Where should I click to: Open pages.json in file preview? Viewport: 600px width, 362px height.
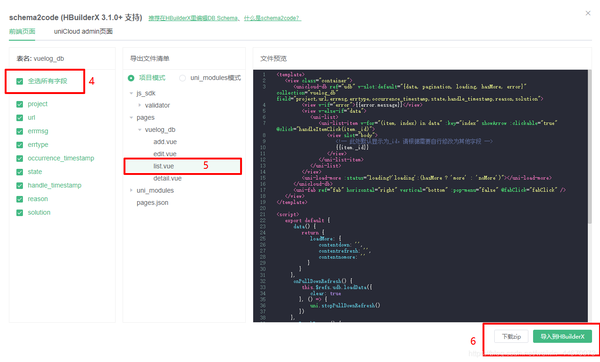point(152,202)
